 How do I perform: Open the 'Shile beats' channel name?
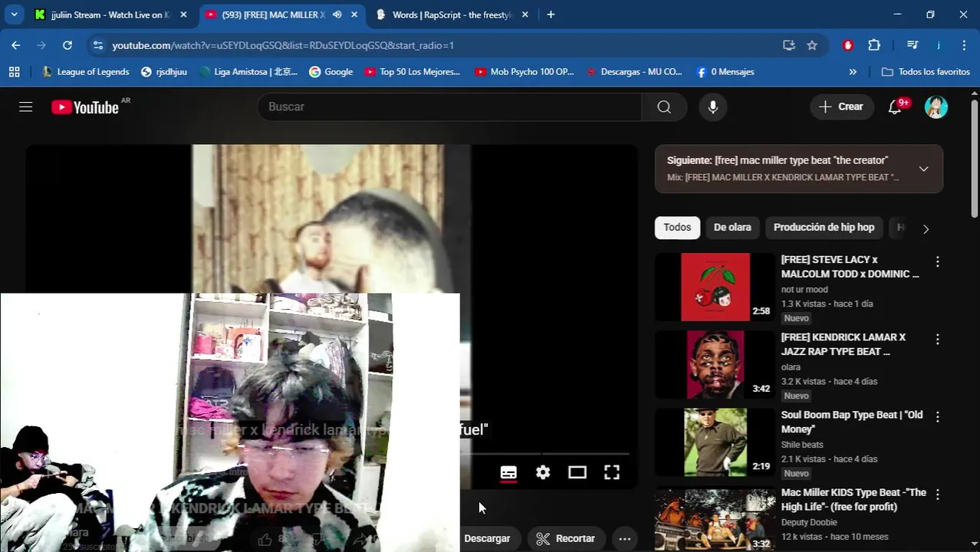tap(802, 444)
